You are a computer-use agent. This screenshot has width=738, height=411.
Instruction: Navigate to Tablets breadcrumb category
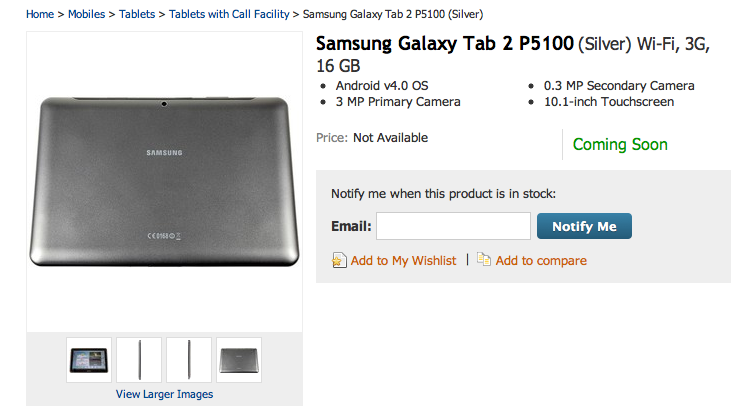[137, 15]
